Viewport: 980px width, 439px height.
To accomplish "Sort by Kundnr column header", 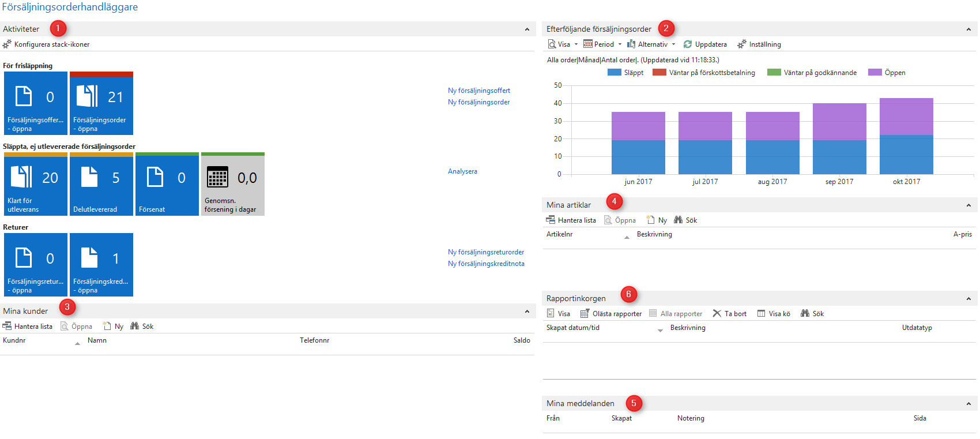I will click(x=14, y=340).
